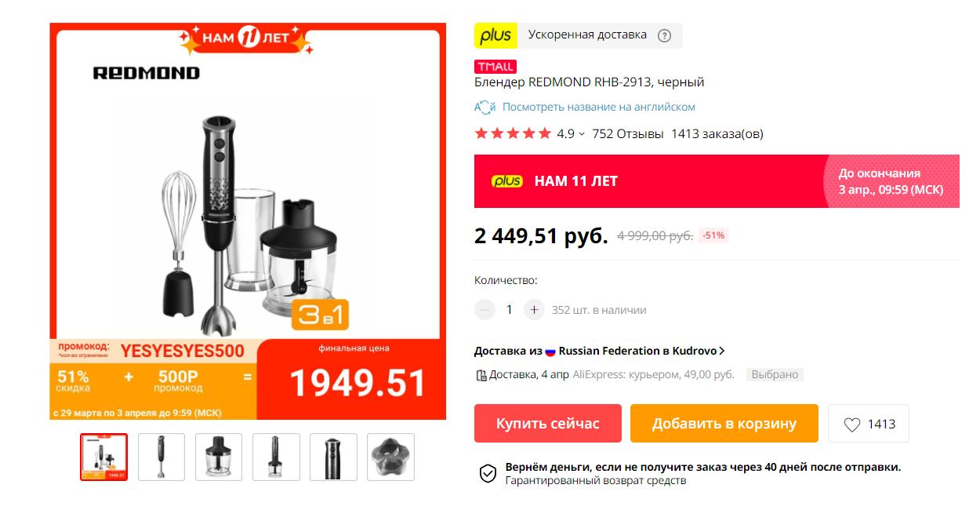
Task: Expand the 4.9 rating dropdown arrow
Action: tap(582, 134)
